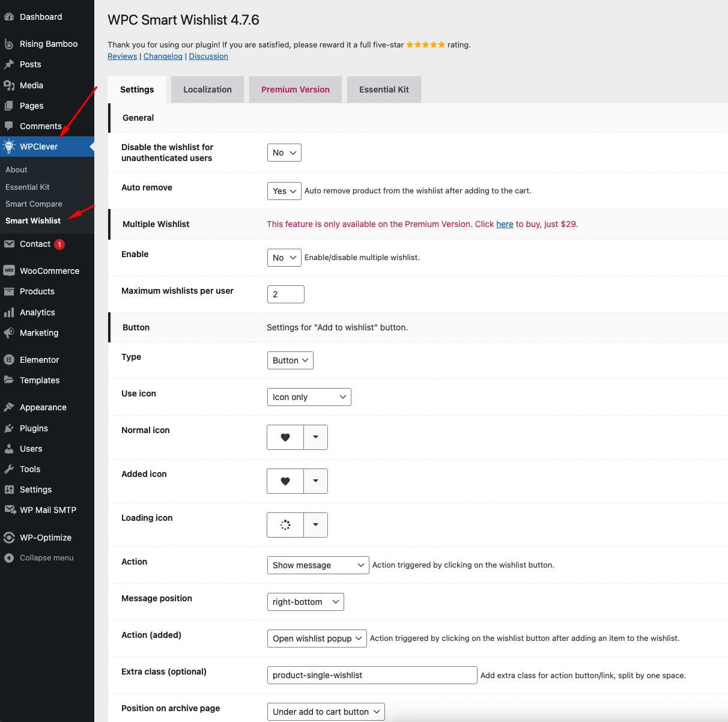
Task: Click the five-star rating stars
Action: (x=426, y=44)
